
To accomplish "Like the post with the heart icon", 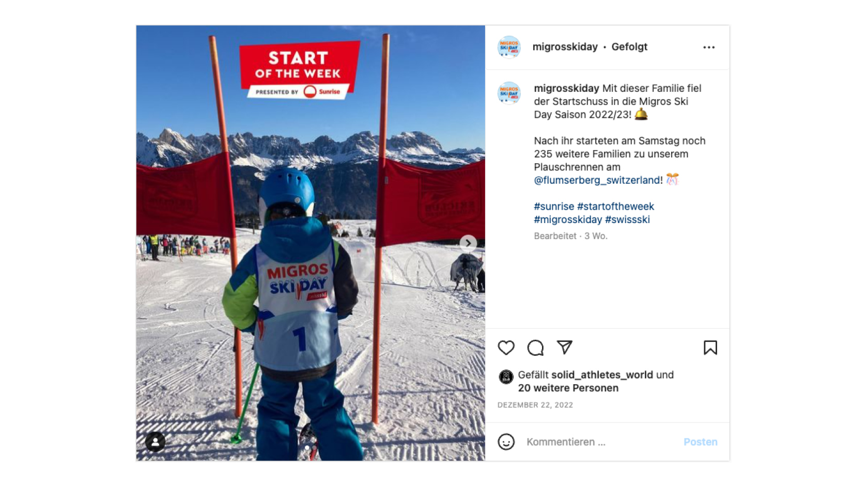I will point(506,348).
